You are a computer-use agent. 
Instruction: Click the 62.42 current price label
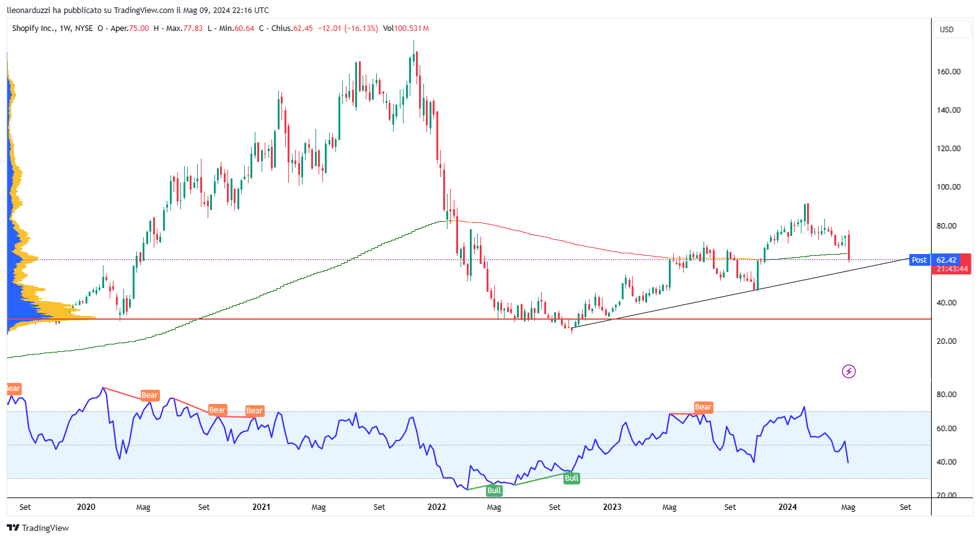[x=946, y=260]
